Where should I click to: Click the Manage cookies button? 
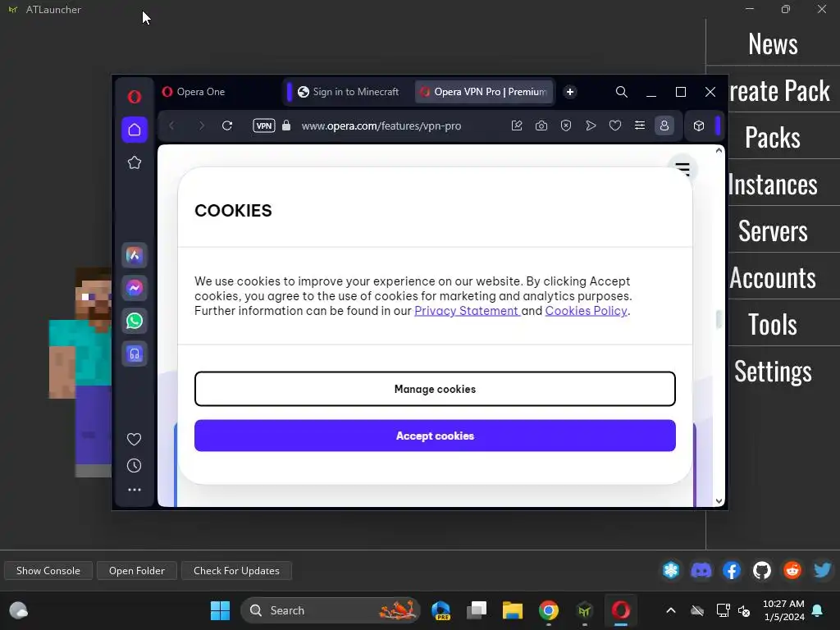click(435, 389)
